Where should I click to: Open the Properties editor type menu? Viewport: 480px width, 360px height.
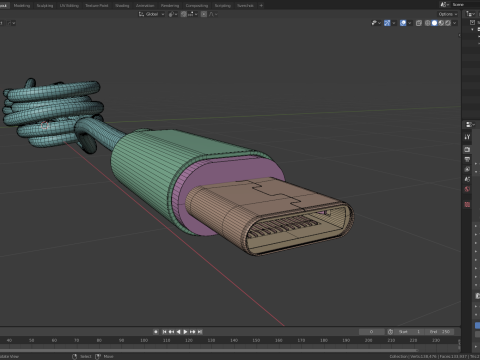470,124
